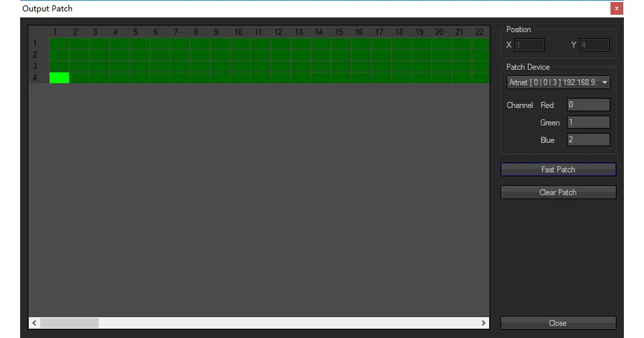Close the dialog with the Close button
The width and height of the screenshot is (644, 338).
coord(557,323)
